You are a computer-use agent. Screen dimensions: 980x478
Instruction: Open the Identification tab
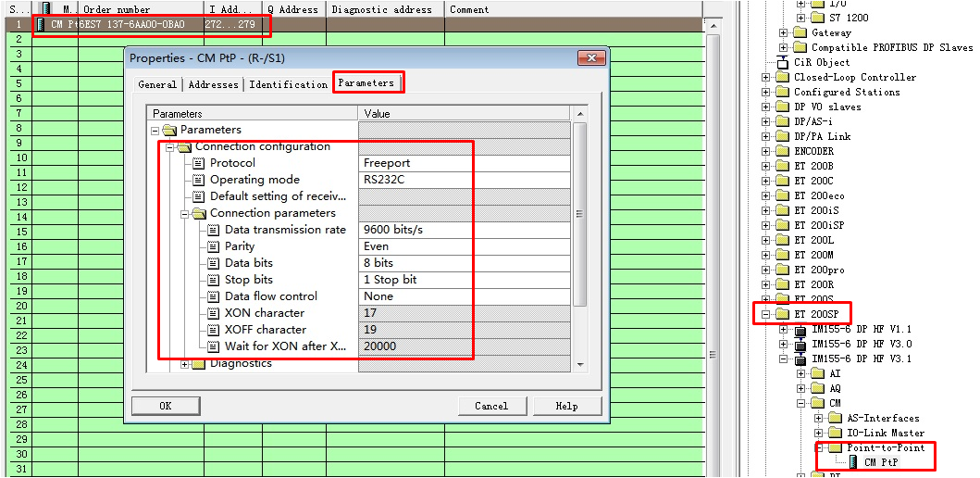point(288,84)
